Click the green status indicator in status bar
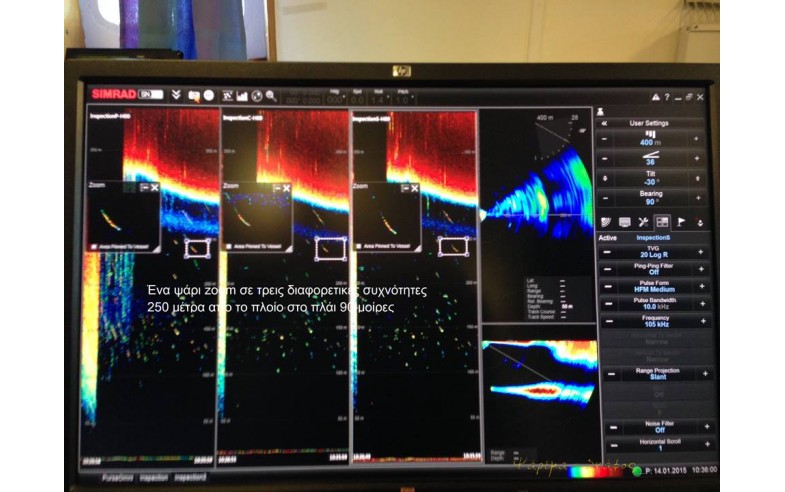This screenshot has height=492, width=785. [637, 471]
